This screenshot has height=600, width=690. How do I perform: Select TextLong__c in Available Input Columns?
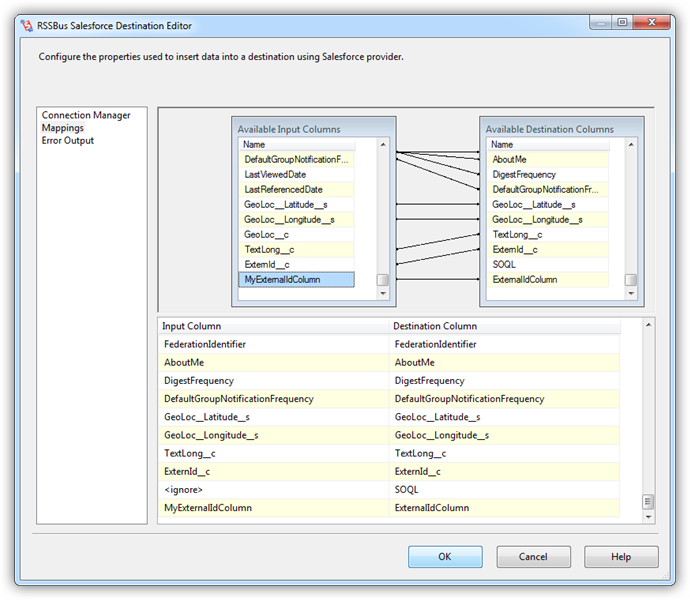pyautogui.click(x=297, y=250)
